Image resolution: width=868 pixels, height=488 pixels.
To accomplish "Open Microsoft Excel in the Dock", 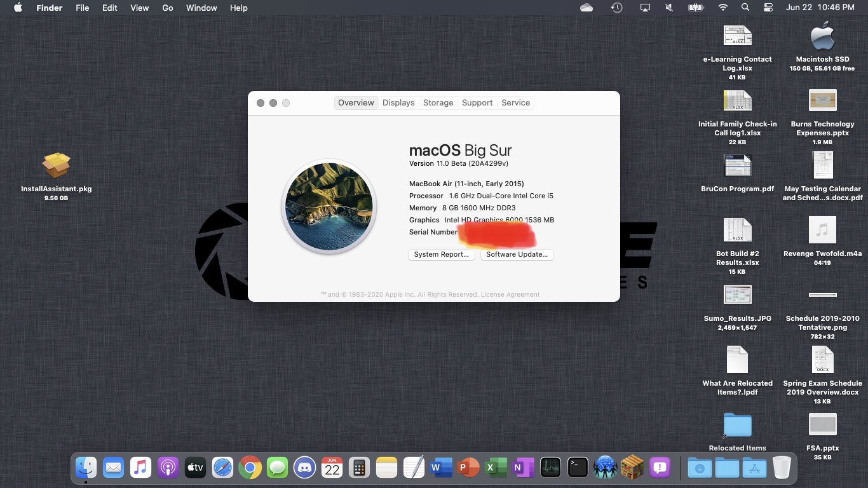I will (x=496, y=468).
